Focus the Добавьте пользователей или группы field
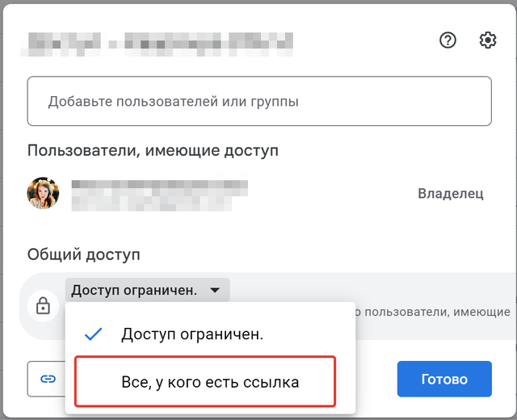Screen dimensions: 517x420 click(259, 101)
